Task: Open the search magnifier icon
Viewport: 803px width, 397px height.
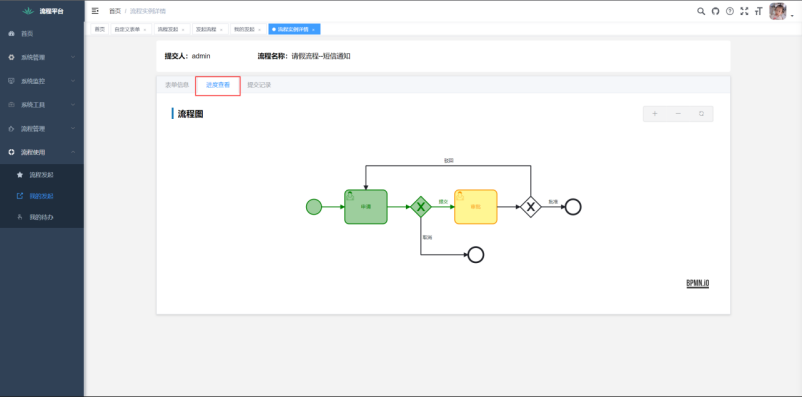Action: tap(701, 11)
